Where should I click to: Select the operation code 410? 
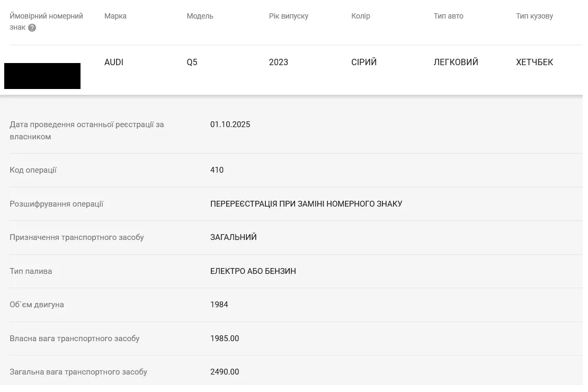pyautogui.click(x=217, y=170)
